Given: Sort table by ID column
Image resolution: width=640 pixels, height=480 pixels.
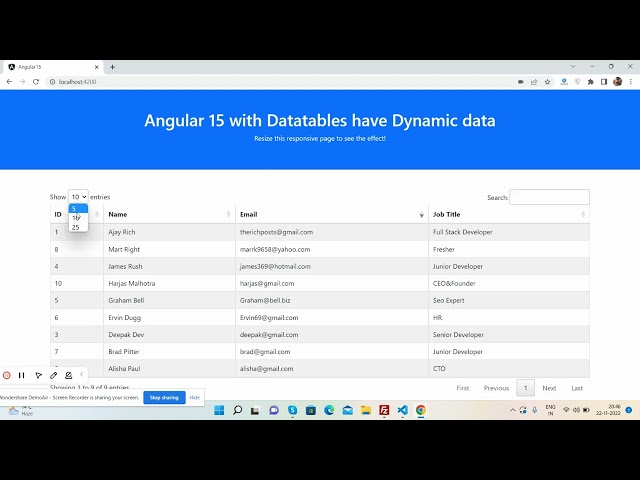Looking at the screenshot, I should (x=77, y=214).
